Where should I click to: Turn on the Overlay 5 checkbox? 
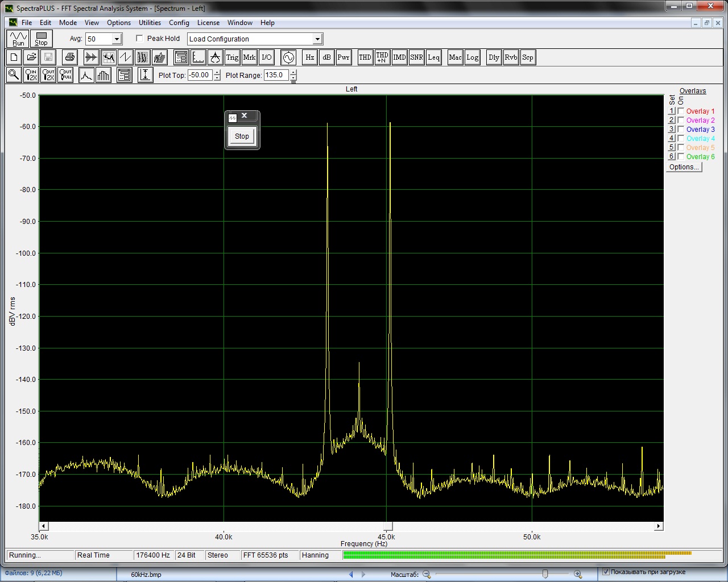pyautogui.click(x=681, y=148)
